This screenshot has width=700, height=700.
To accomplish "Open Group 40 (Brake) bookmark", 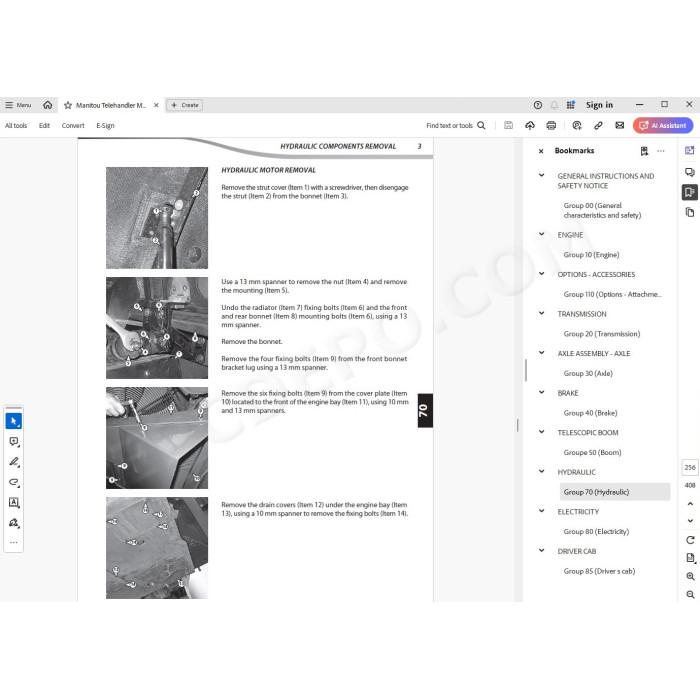I will tap(590, 413).
